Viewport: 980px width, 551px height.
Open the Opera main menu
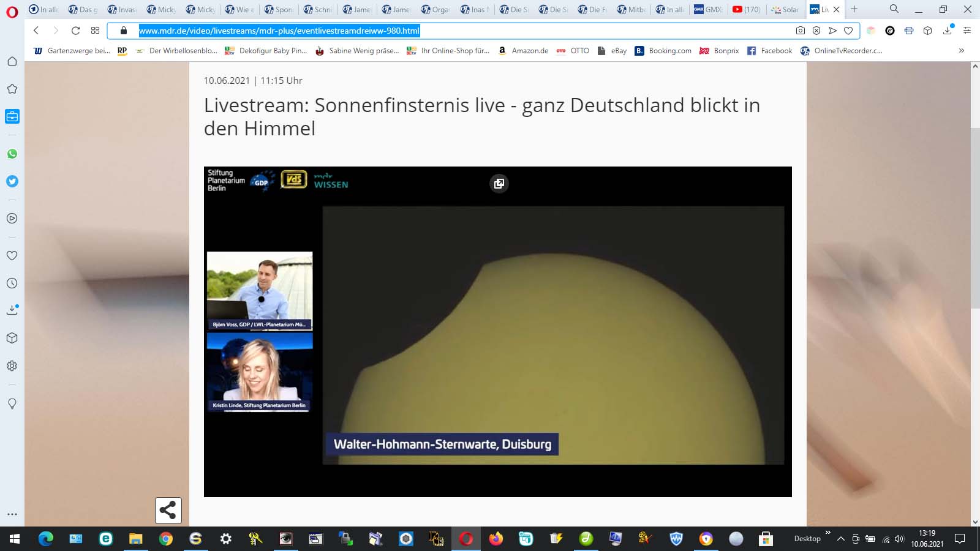click(12, 12)
